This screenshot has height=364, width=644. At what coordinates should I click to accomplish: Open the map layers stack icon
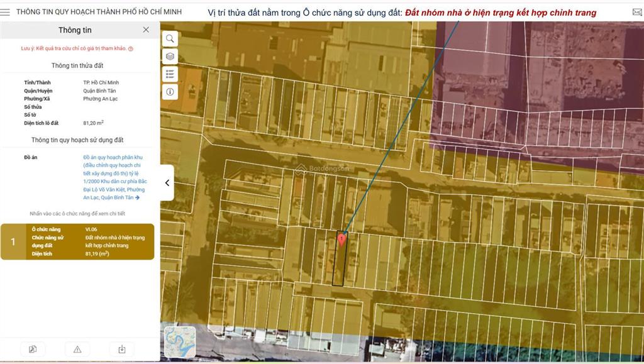(170, 57)
